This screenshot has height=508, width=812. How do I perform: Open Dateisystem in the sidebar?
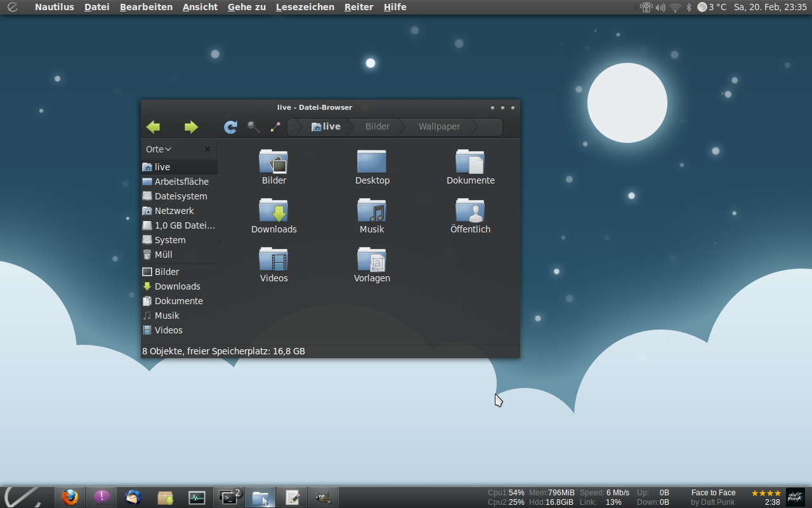(179, 196)
